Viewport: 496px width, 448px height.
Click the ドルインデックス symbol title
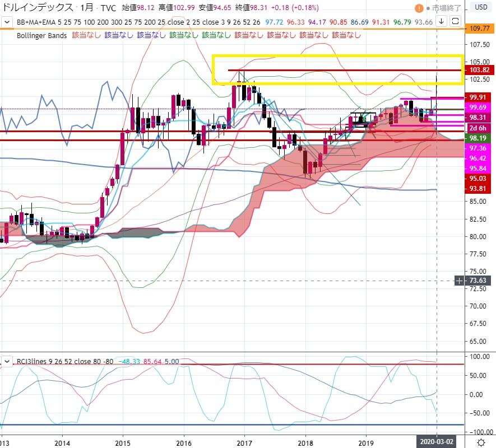coord(38,7)
